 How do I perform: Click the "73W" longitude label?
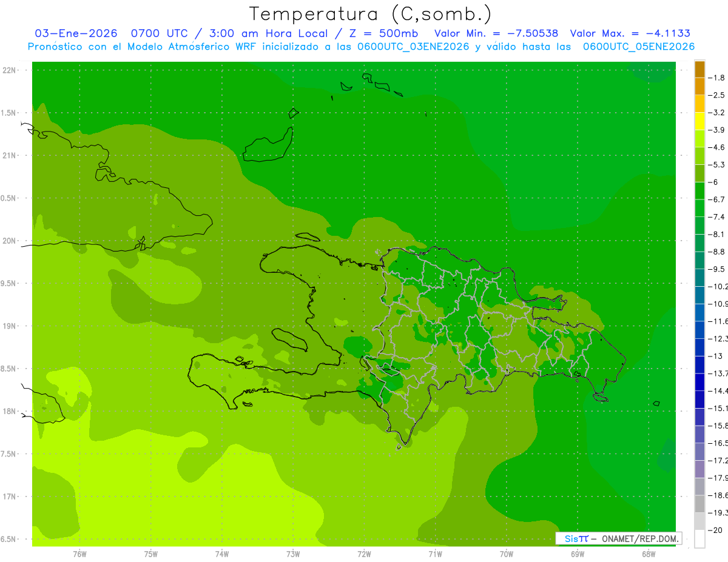click(293, 554)
